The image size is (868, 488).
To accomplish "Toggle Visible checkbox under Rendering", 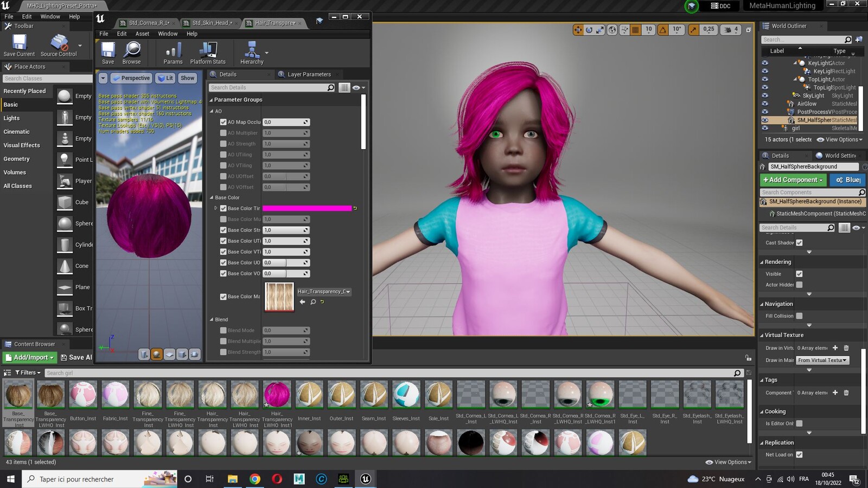I will [x=799, y=274].
